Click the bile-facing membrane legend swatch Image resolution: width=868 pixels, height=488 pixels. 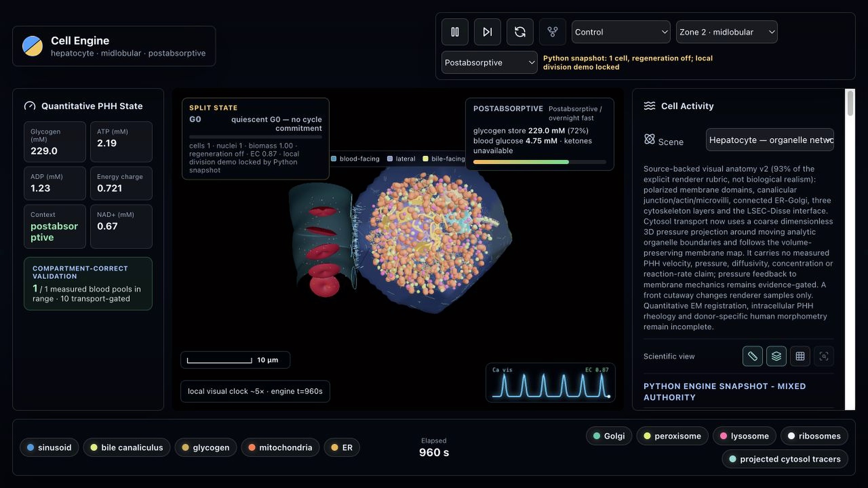tap(425, 159)
